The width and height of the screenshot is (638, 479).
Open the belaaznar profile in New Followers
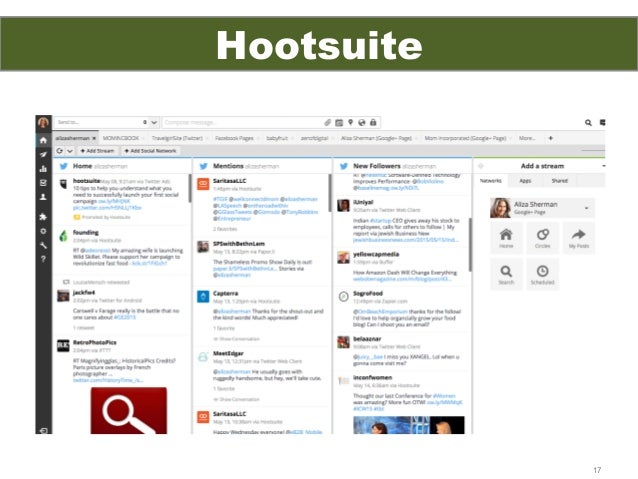(367, 339)
